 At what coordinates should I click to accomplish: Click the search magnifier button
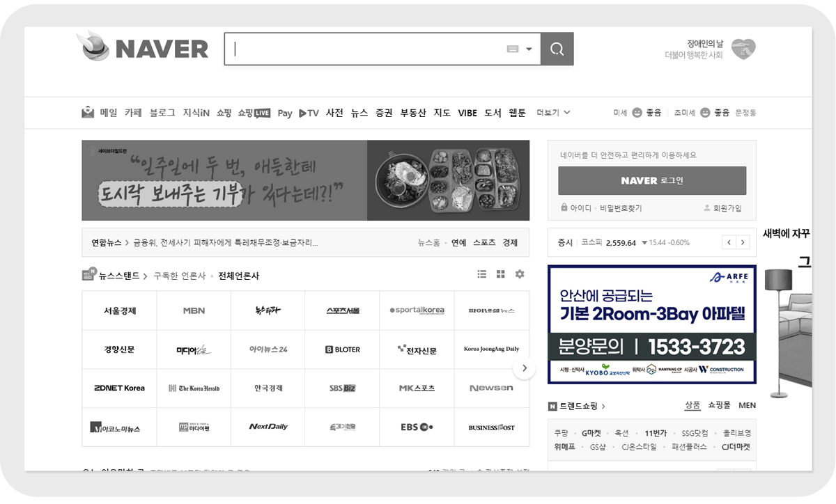[x=557, y=49]
